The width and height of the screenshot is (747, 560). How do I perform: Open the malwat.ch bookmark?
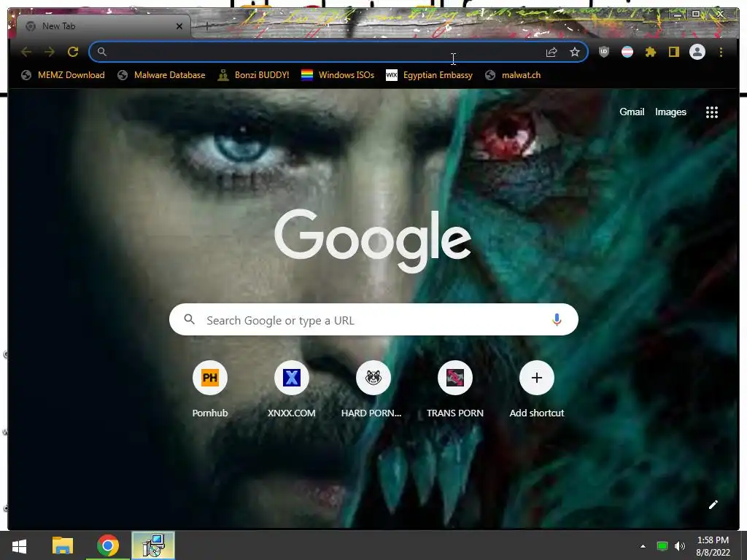coord(513,75)
